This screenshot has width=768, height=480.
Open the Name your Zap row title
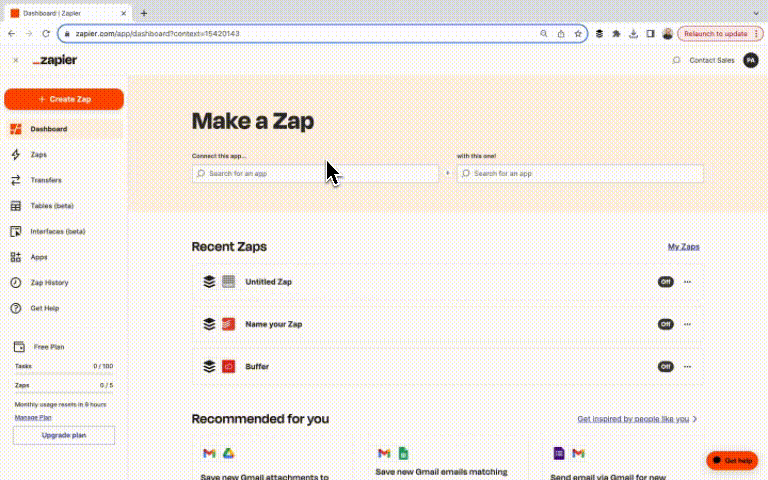pyautogui.click(x=273, y=324)
